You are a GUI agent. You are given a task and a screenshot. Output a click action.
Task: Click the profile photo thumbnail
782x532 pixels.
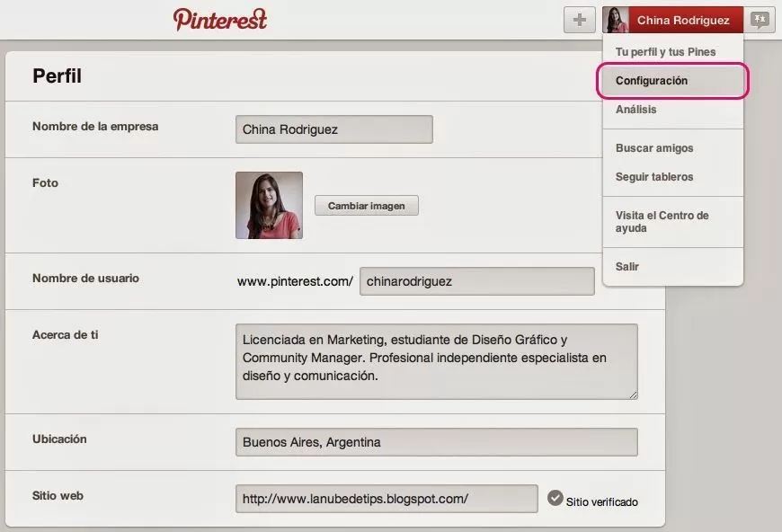270,206
